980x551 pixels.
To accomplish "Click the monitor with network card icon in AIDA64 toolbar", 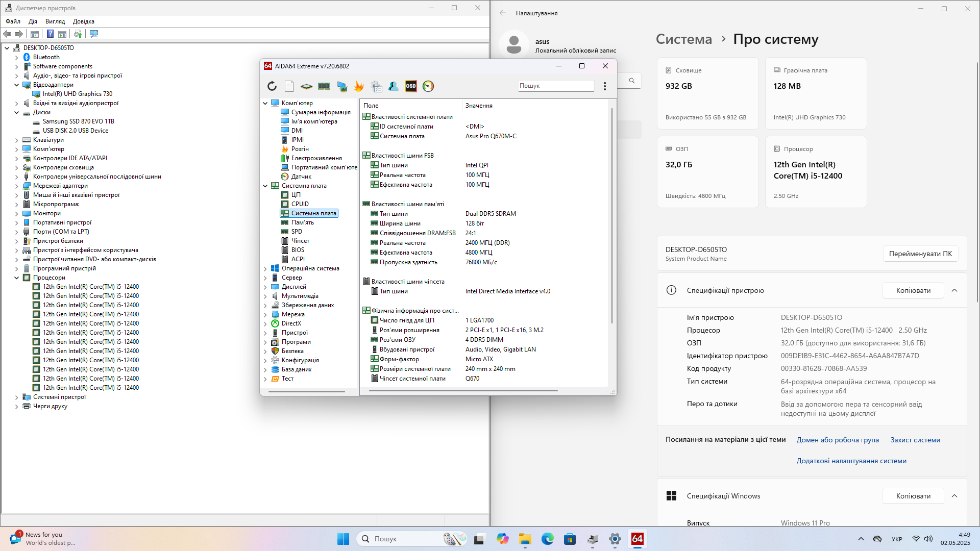I will click(x=341, y=86).
